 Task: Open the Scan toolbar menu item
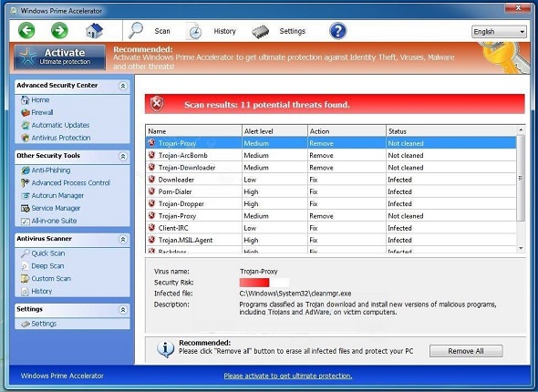(162, 31)
